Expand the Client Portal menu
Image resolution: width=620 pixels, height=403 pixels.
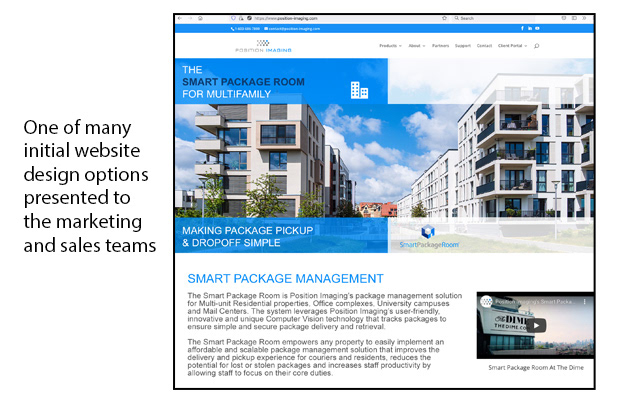click(512, 46)
